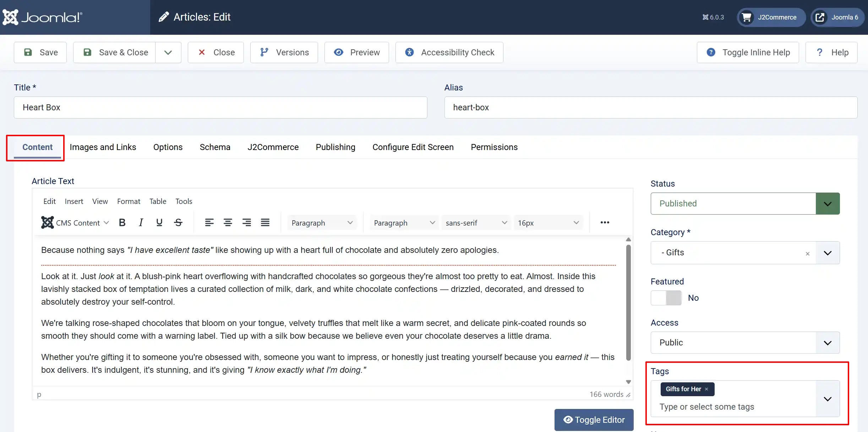Click the Toggle Editor button
Image resolution: width=868 pixels, height=432 pixels.
click(594, 420)
